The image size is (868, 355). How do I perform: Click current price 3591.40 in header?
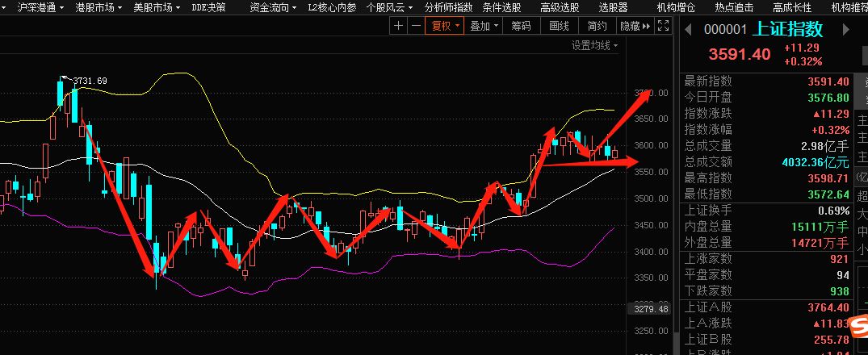point(740,54)
